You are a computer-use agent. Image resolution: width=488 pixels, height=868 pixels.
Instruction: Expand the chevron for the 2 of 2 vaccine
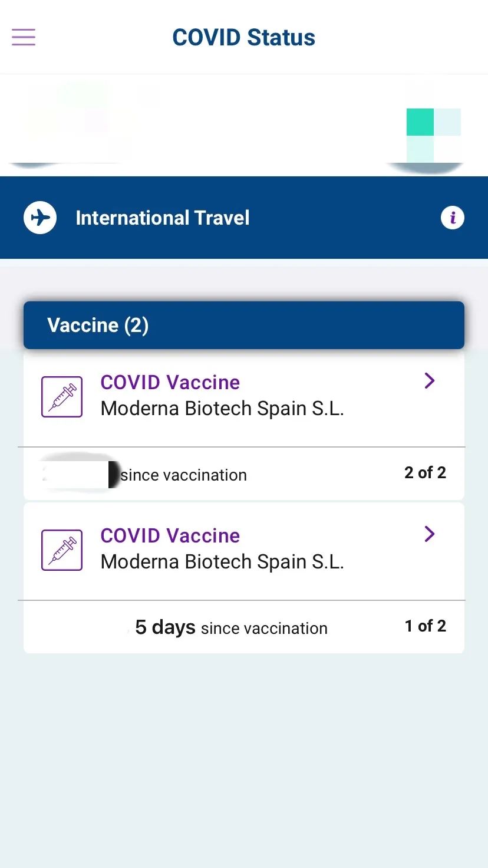[x=430, y=381]
